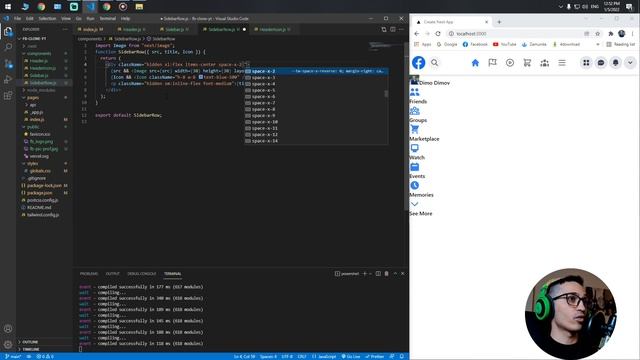The width and height of the screenshot is (640, 360).
Task: Open globals.css in the Explorer tree
Action: 40,171
